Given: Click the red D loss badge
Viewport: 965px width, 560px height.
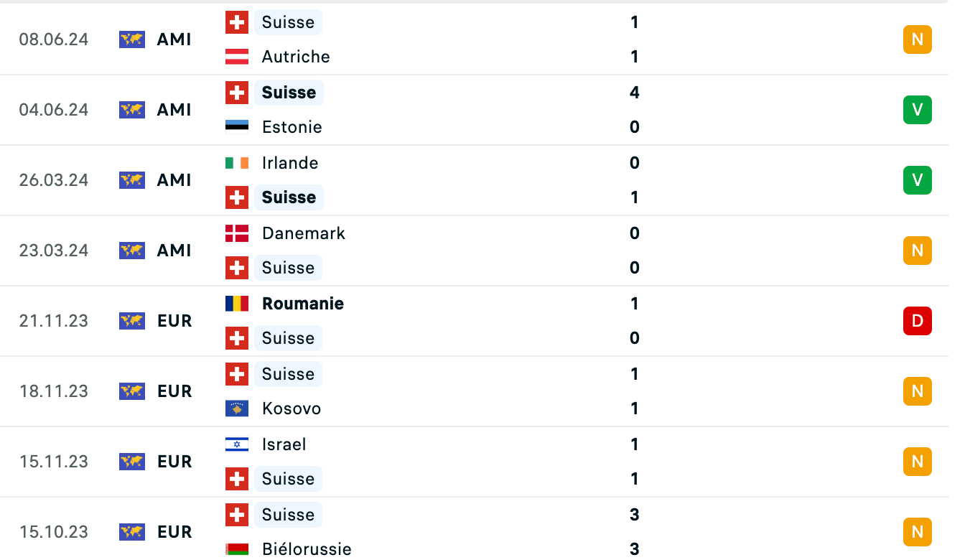Looking at the screenshot, I should (917, 321).
